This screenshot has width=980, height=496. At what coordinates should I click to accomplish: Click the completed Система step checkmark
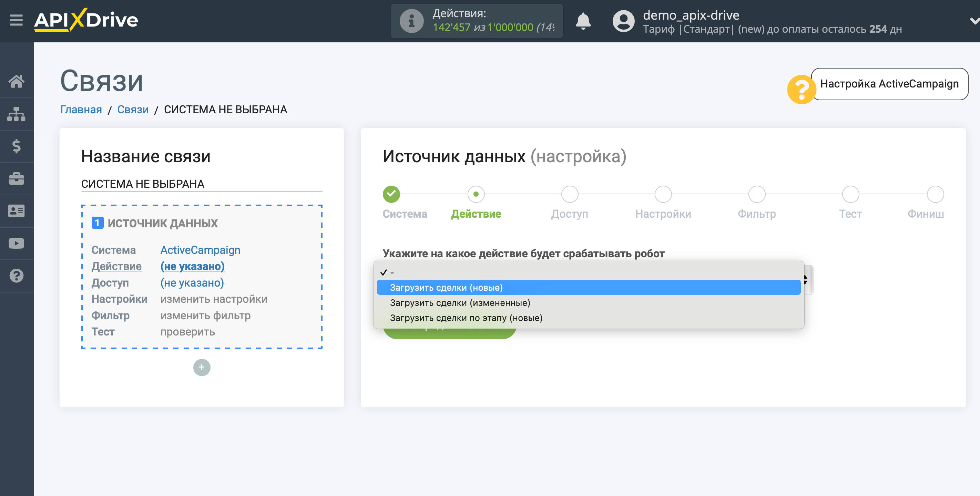tap(391, 194)
